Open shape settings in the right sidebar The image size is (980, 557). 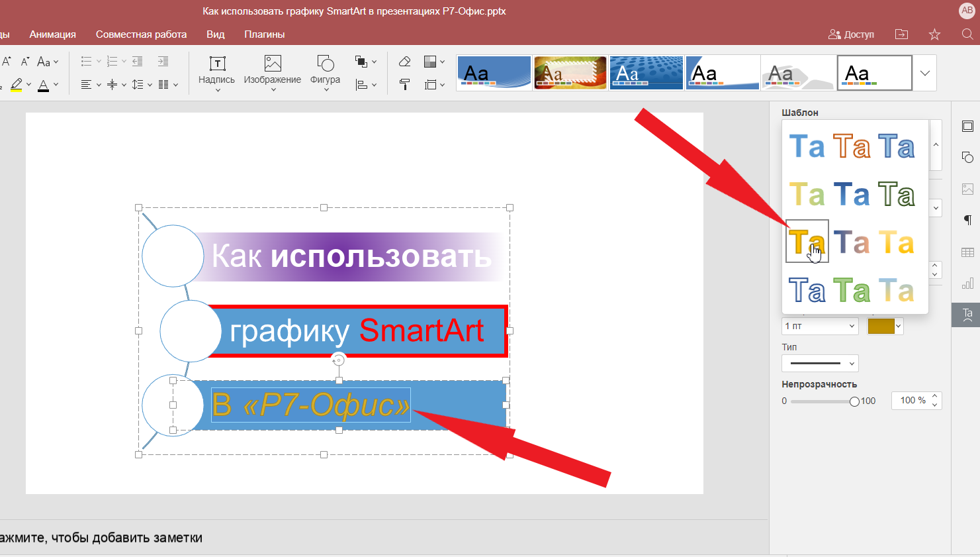[967, 157]
